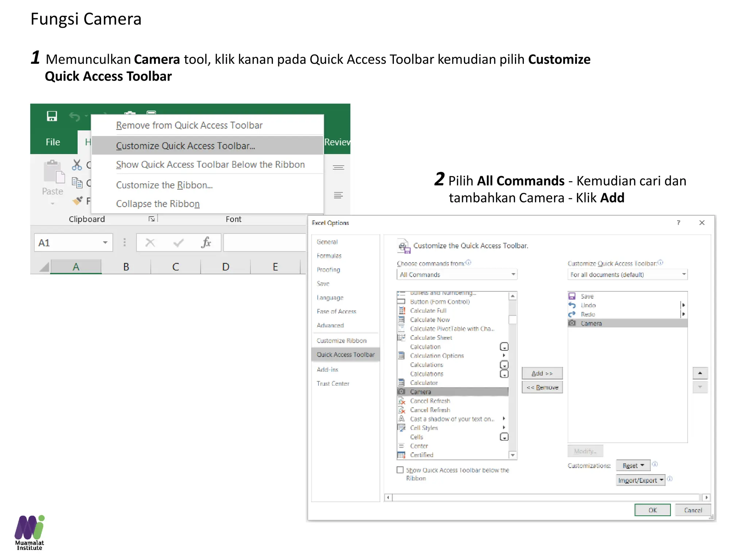This screenshot has width=747, height=560.
Task: Click the Format Painter brush icon
Action: pyautogui.click(x=77, y=201)
